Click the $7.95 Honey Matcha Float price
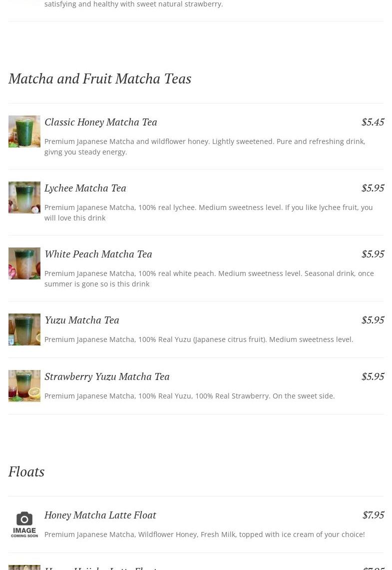 (373, 515)
